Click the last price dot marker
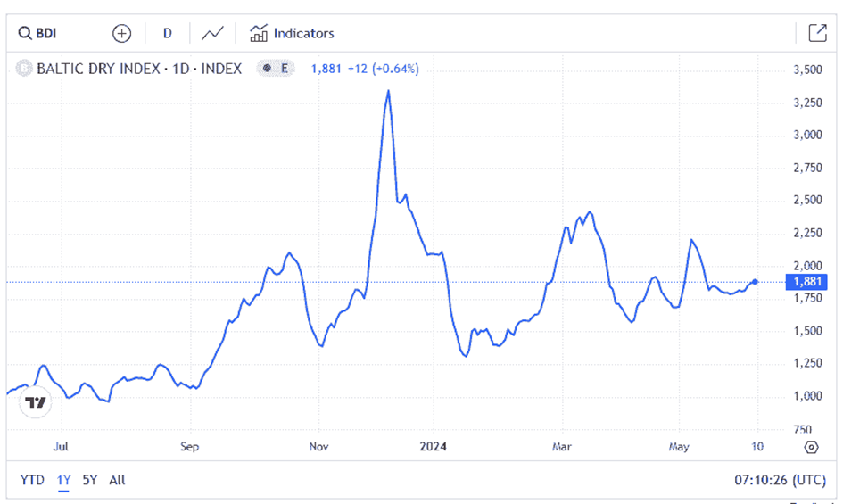The image size is (843, 504). (756, 282)
